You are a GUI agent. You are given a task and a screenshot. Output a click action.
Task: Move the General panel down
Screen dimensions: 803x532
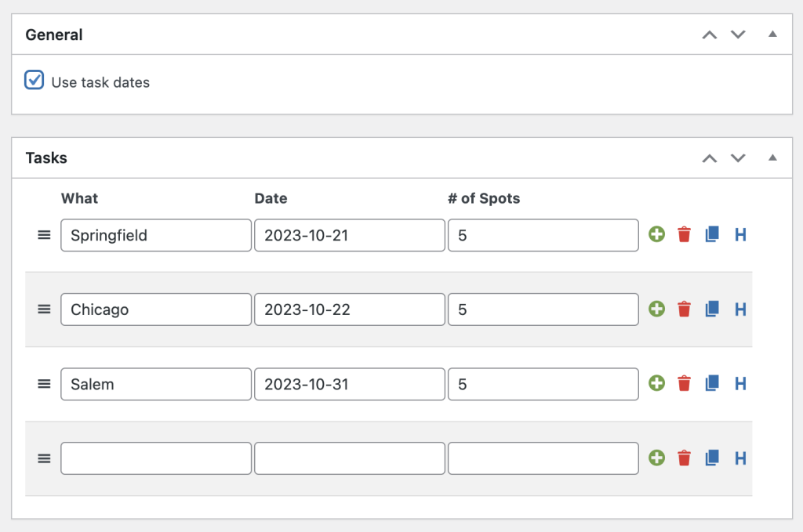pos(738,34)
